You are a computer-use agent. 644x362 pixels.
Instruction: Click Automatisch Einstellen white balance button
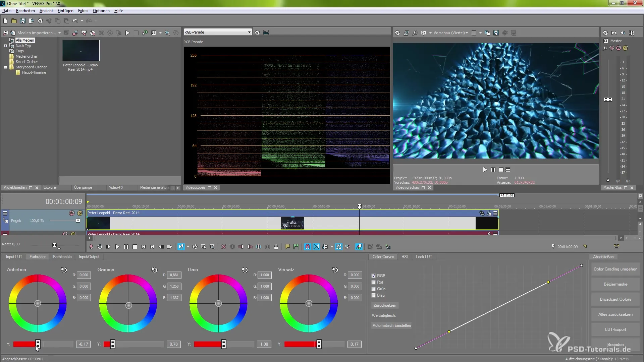[x=391, y=325]
